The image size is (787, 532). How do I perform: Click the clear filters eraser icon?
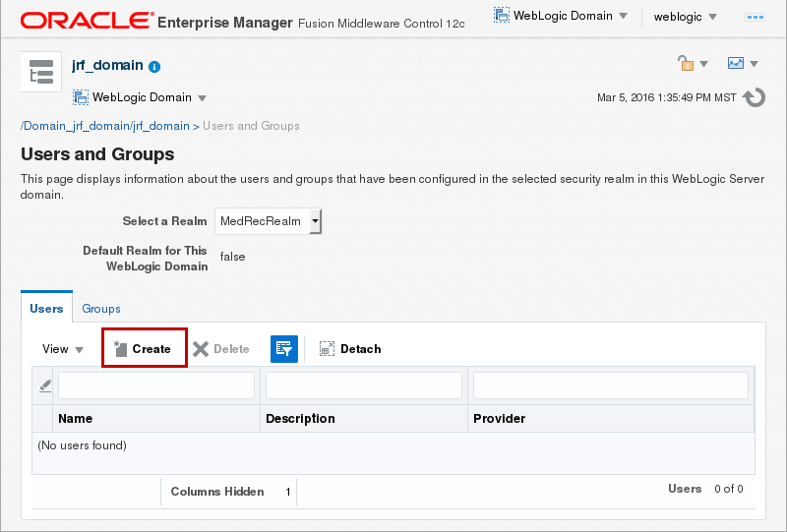tap(44, 385)
